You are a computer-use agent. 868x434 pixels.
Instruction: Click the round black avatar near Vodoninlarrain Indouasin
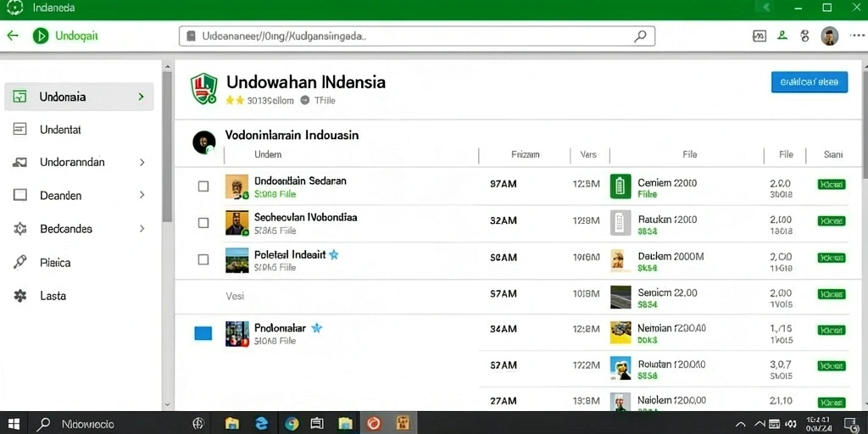pos(203,142)
